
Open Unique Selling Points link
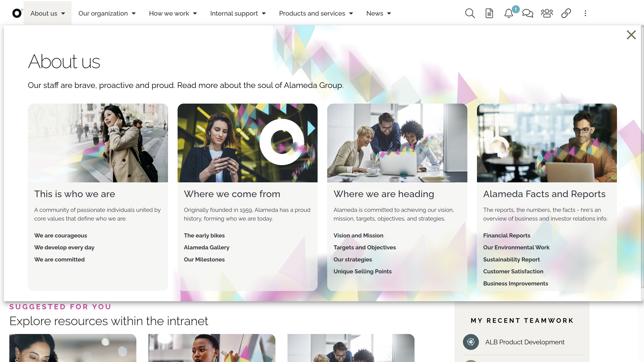363,271
